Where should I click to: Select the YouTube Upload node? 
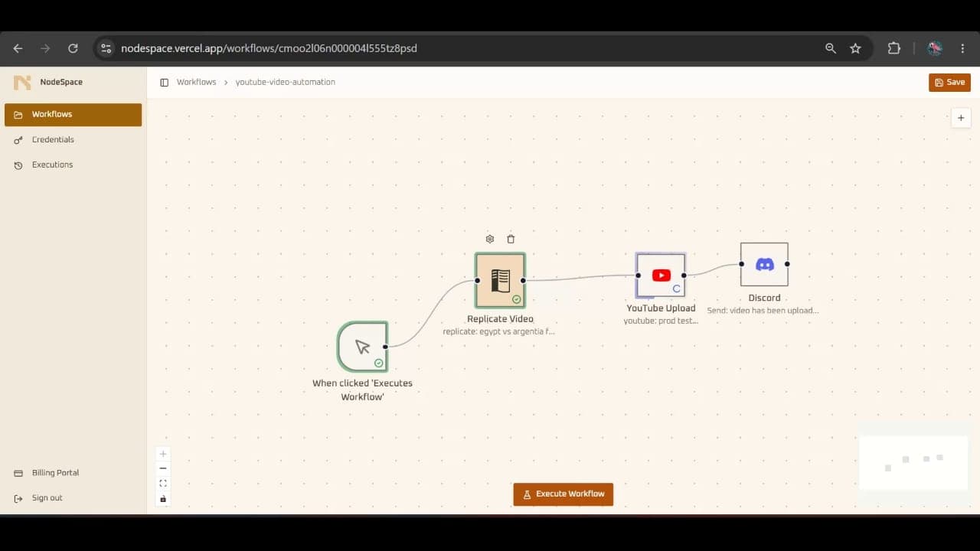click(x=661, y=275)
